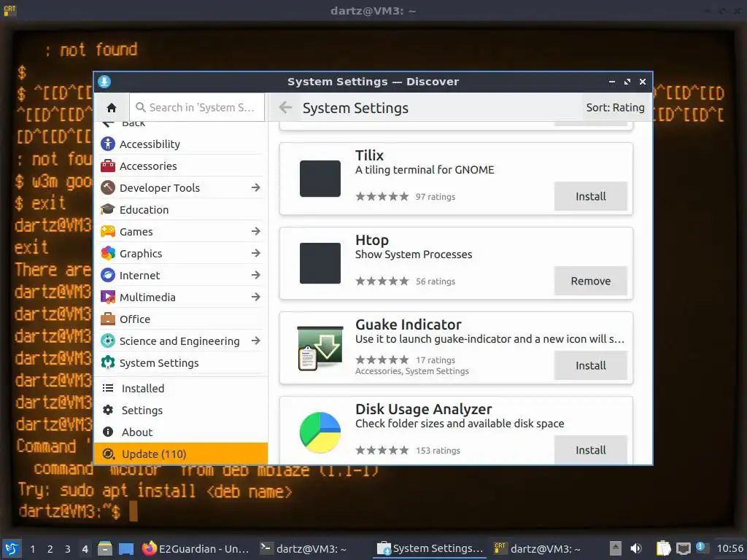Open the Multimedia category label
747x560 pixels.
point(147,297)
